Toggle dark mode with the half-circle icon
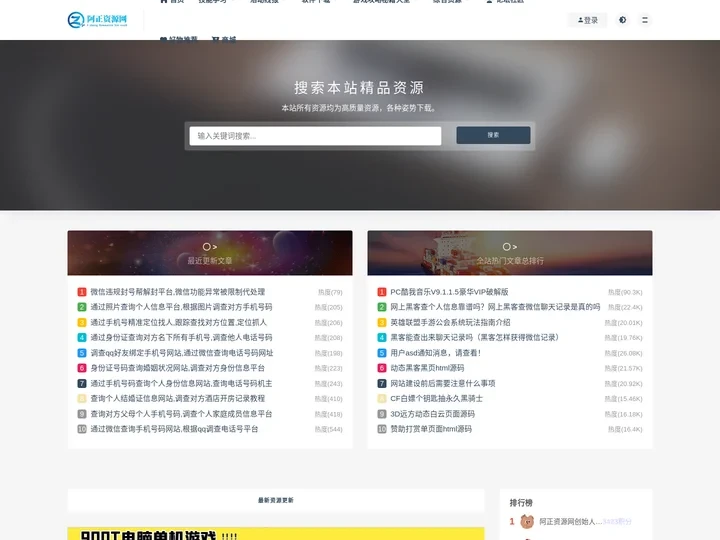Screen dimensions: 720x540 (x=623, y=20)
